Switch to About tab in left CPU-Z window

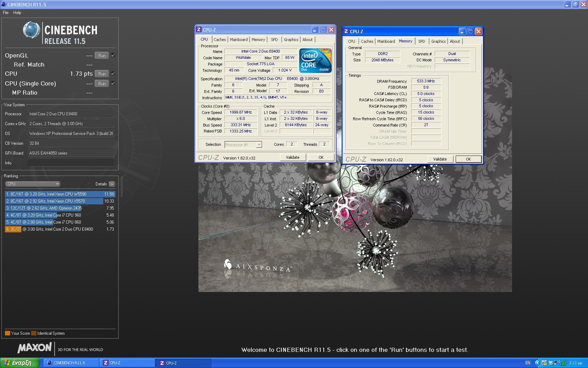308,40
